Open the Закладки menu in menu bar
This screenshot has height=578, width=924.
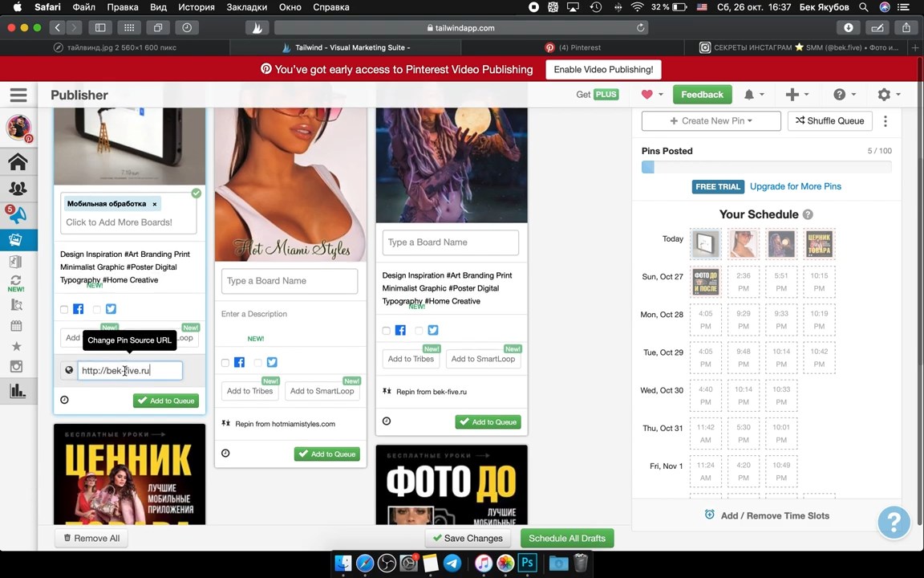coord(247,7)
